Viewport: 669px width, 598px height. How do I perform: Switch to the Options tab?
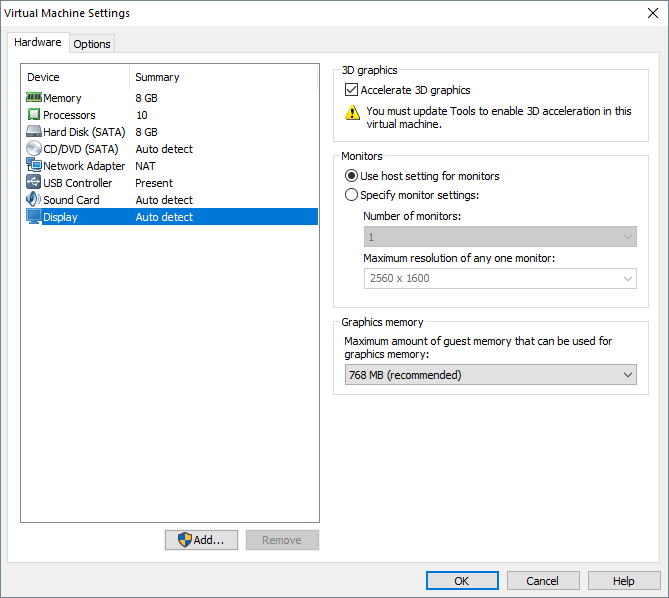point(92,44)
